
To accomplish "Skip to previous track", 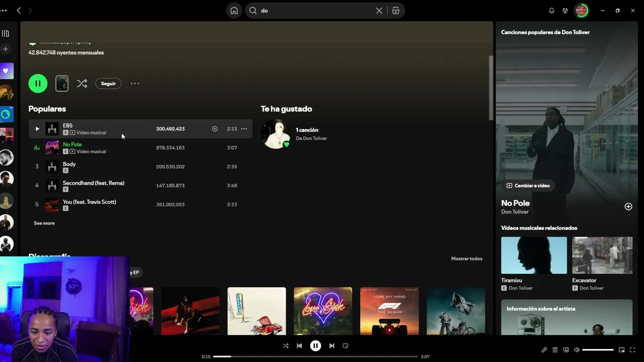I will pos(299,346).
